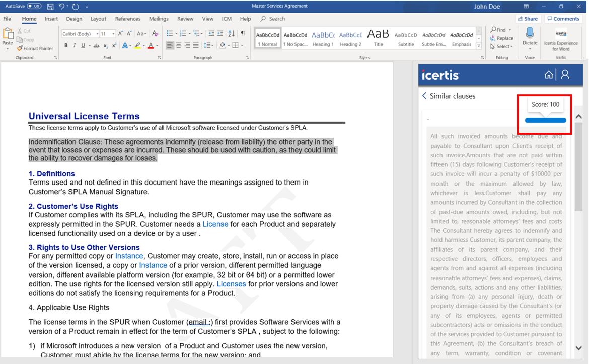Click the License hyperlink in document
This screenshot has height=364, width=589.
tap(215, 224)
